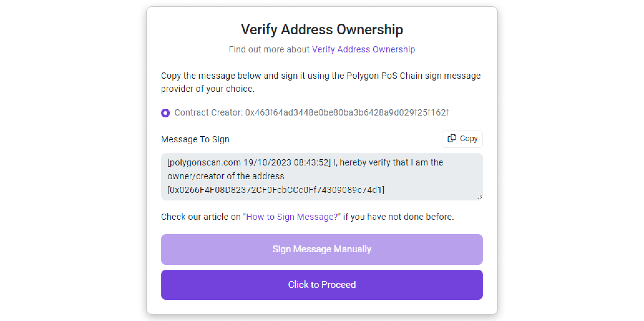
Task: Click the Message To Sign label
Action: point(195,139)
